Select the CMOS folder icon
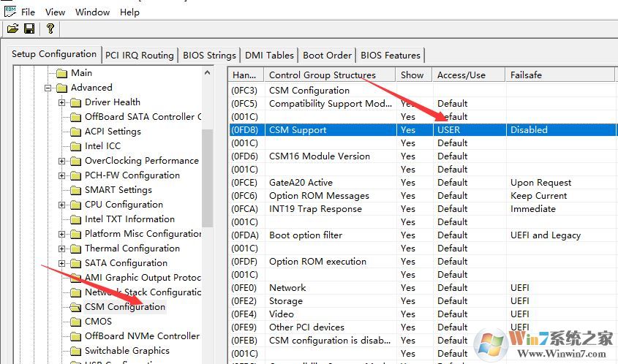 coord(75,322)
